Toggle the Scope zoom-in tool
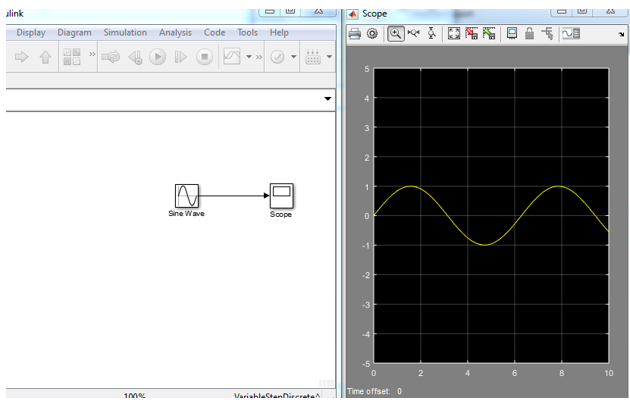Image resolution: width=630 pixels, height=400 pixels. 396,34
